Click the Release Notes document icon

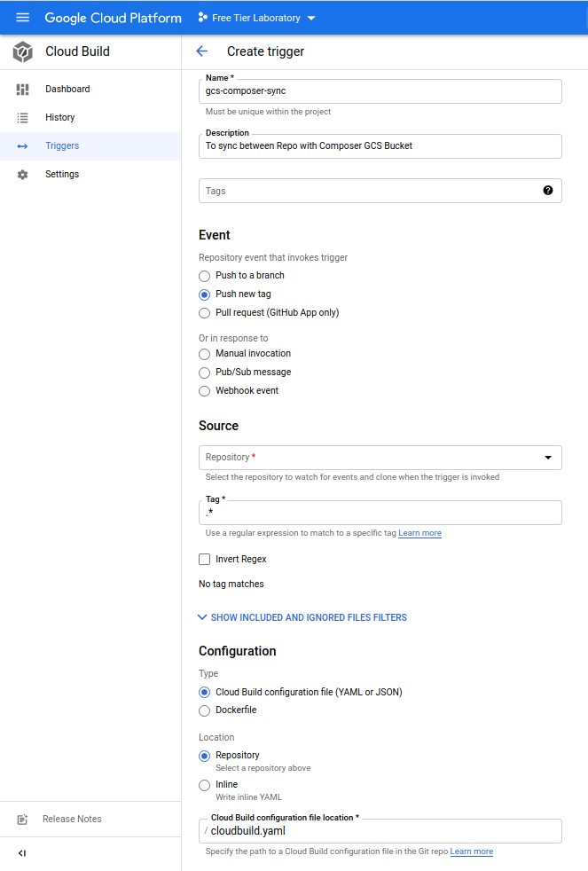[x=23, y=820]
